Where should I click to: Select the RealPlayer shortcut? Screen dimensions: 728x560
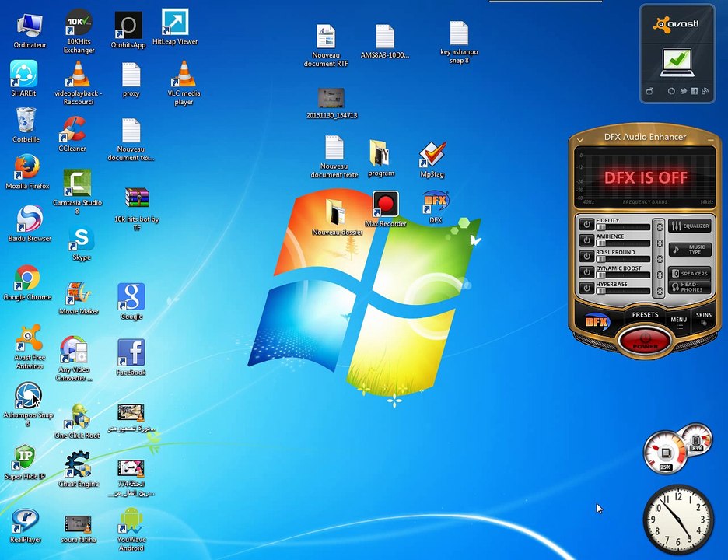[x=26, y=526]
